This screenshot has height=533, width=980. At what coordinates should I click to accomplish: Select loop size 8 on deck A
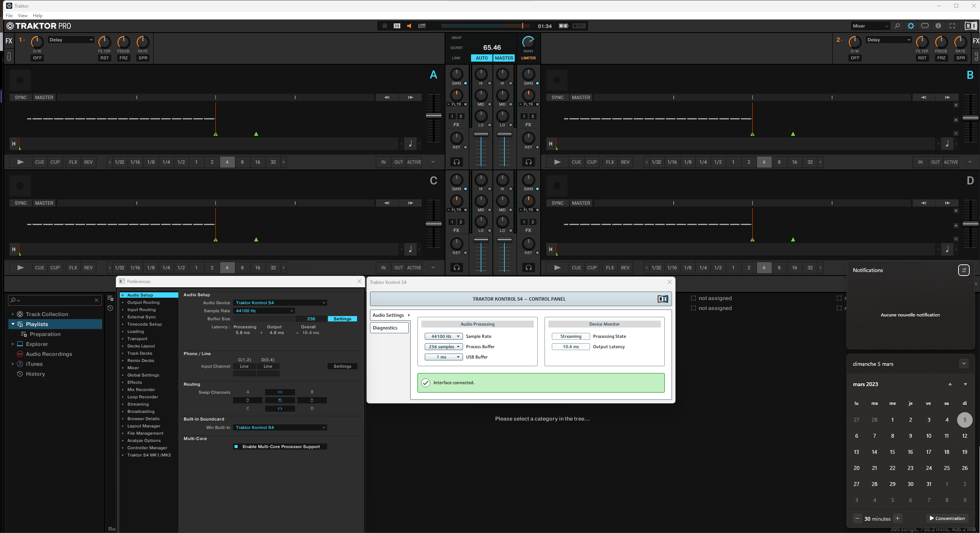pos(242,162)
